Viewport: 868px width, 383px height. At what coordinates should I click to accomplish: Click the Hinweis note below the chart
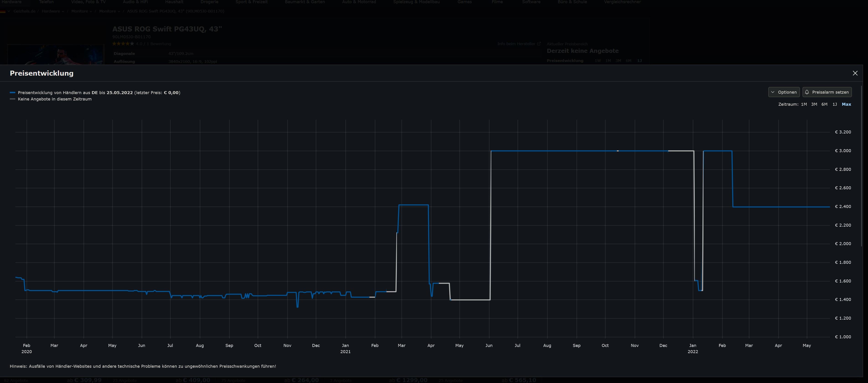143,366
